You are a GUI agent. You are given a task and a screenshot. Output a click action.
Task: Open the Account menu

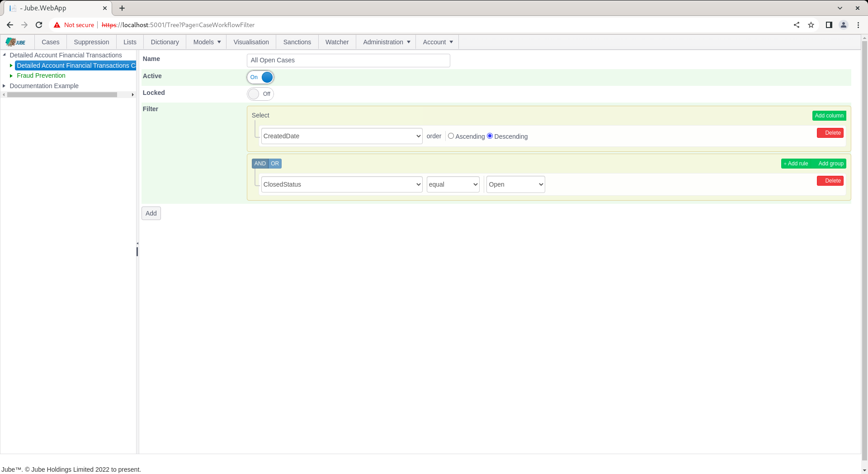[438, 42]
